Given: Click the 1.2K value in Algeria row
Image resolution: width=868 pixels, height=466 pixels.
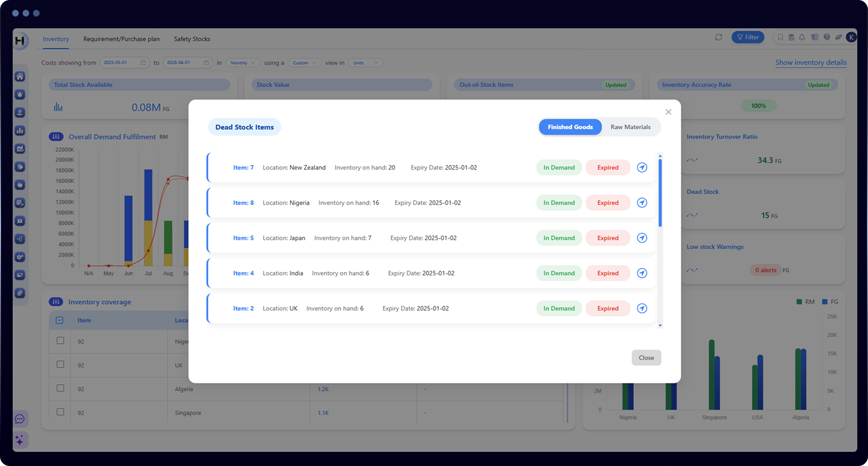Looking at the screenshot, I should pyautogui.click(x=323, y=389).
